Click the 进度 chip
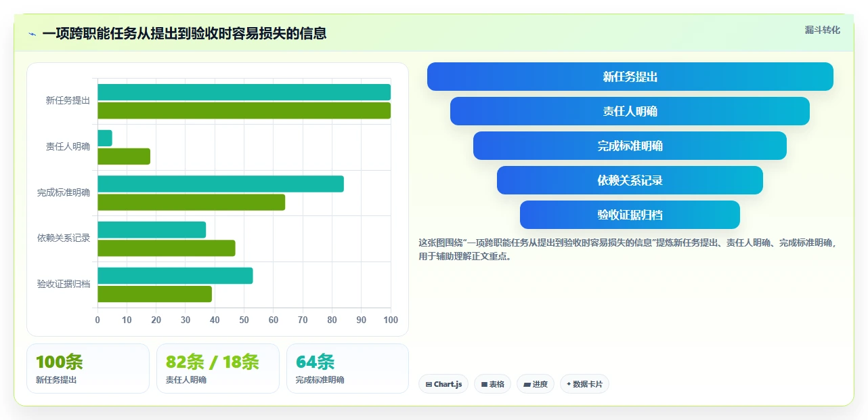 click(536, 384)
